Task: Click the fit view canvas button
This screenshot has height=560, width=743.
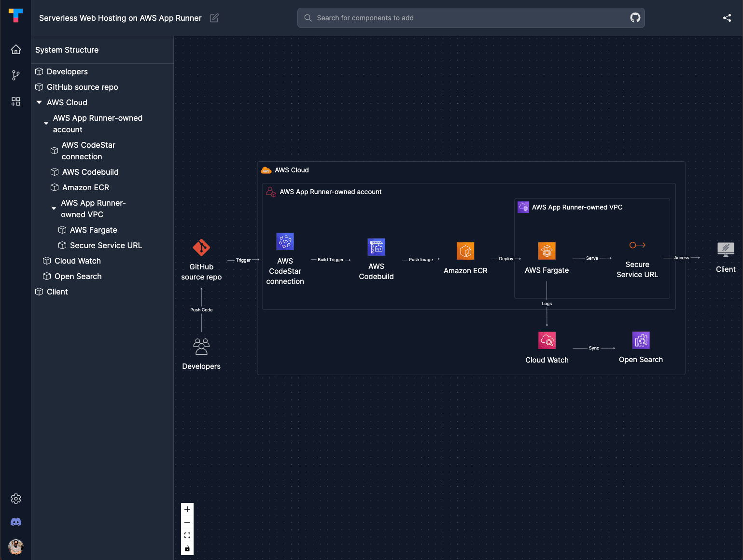Action: 187,535
